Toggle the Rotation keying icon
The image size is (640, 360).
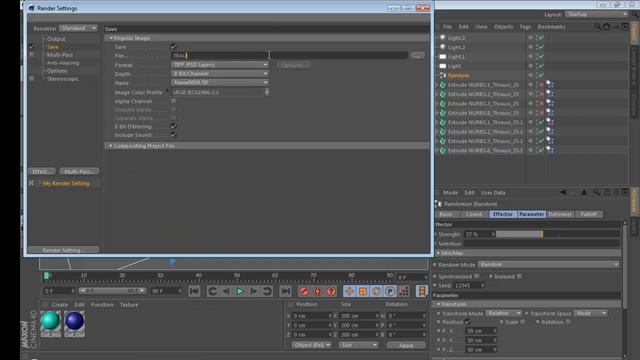(376, 291)
